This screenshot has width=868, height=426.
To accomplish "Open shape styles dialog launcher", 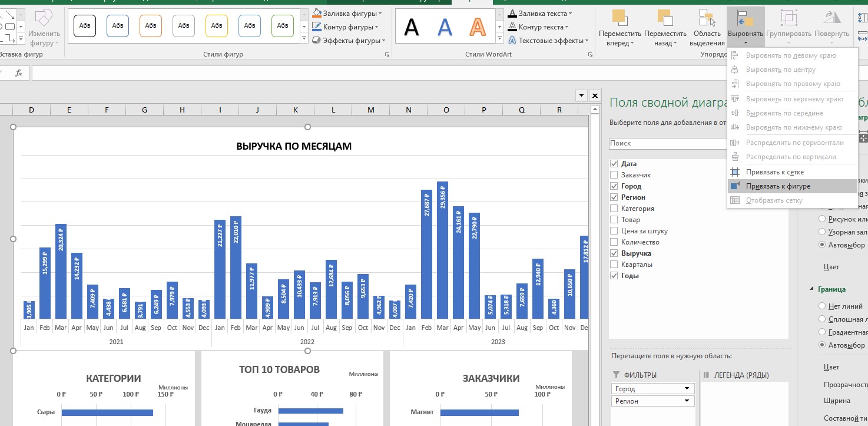I will (x=387, y=55).
